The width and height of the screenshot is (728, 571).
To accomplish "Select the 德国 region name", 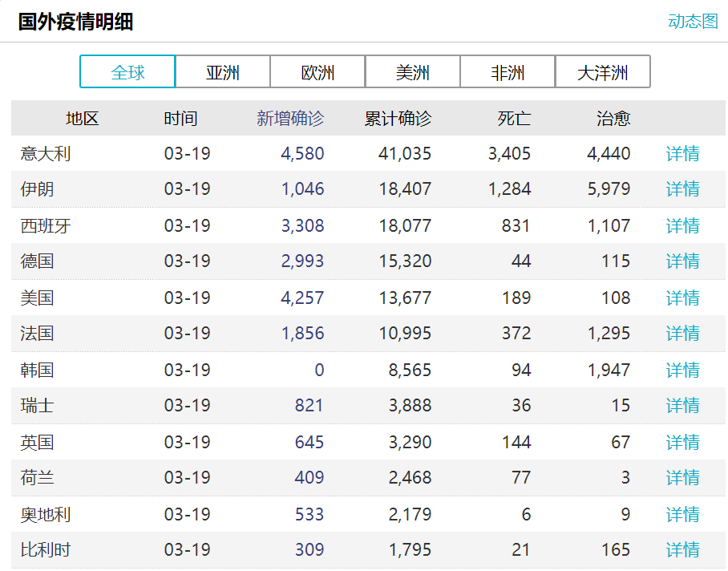I will pos(37,261).
